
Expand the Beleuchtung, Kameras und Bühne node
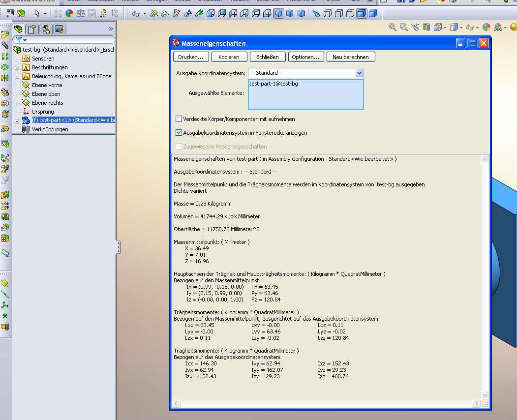coord(17,77)
